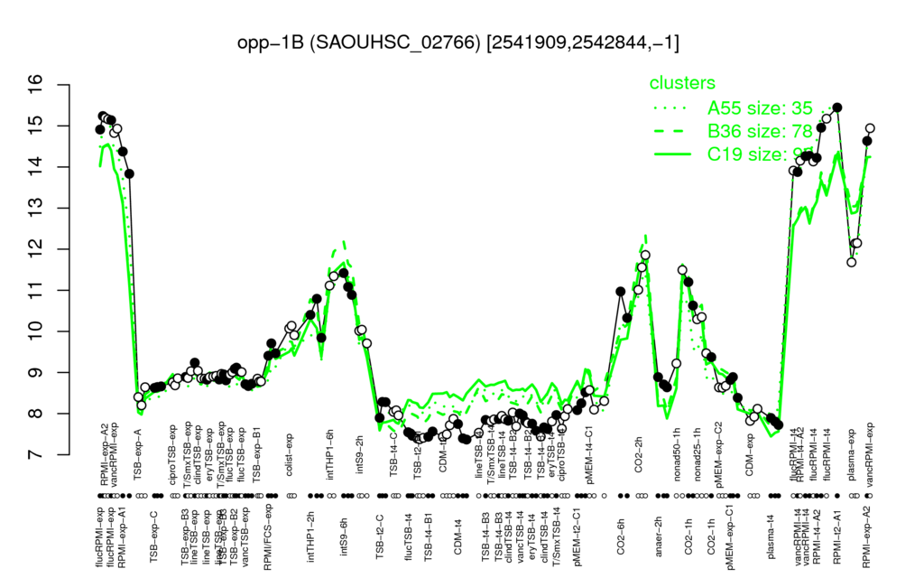924x578 pixels.
Task: Click x-axis label 'nonad50-1h'
Action: pyautogui.click(x=677, y=454)
